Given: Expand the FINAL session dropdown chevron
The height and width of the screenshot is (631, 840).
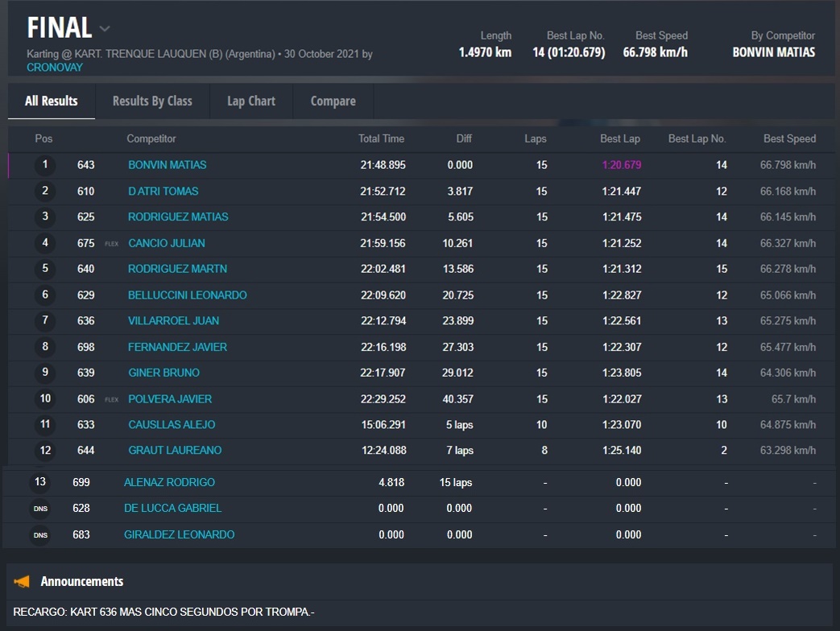Looking at the screenshot, I should [x=105, y=29].
